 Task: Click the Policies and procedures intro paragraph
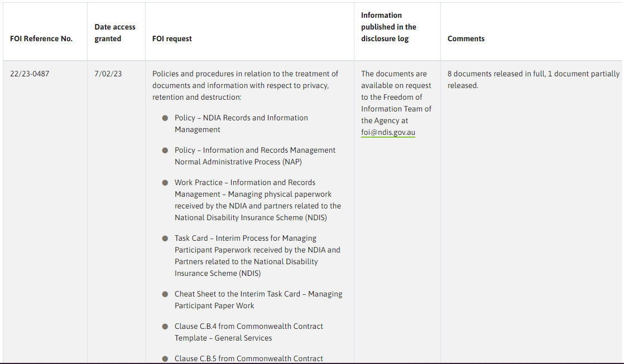245,85
